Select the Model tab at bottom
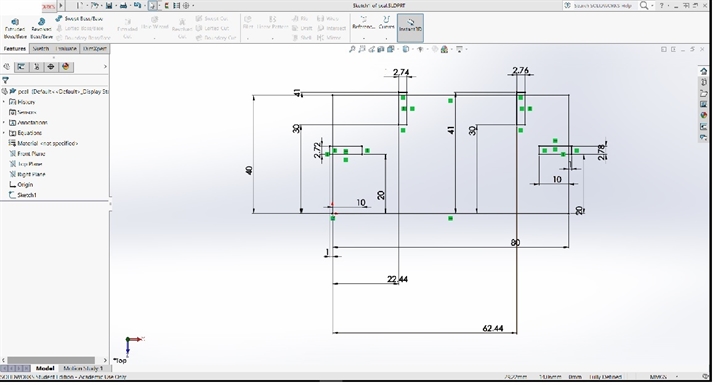The height and width of the screenshot is (385, 715). point(45,368)
